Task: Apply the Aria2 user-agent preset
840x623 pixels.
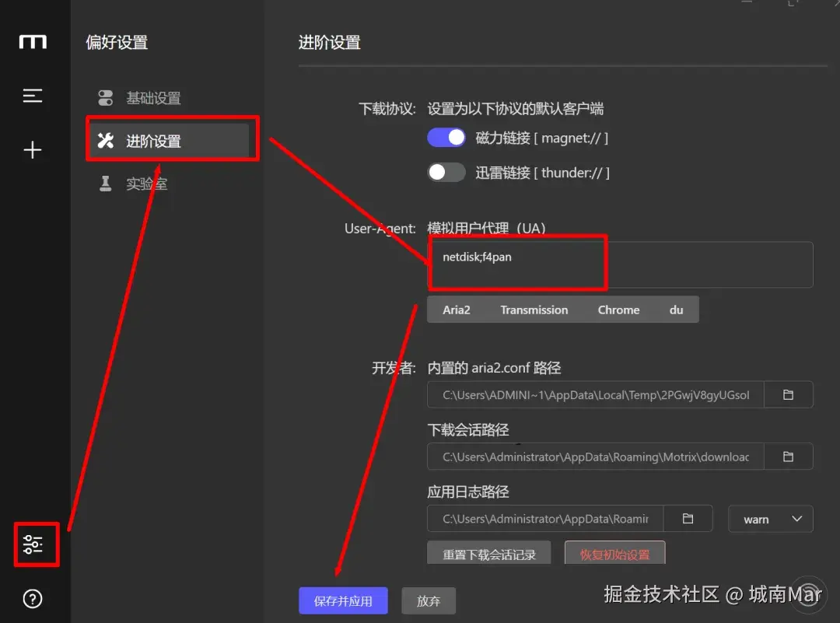Action: click(457, 310)
